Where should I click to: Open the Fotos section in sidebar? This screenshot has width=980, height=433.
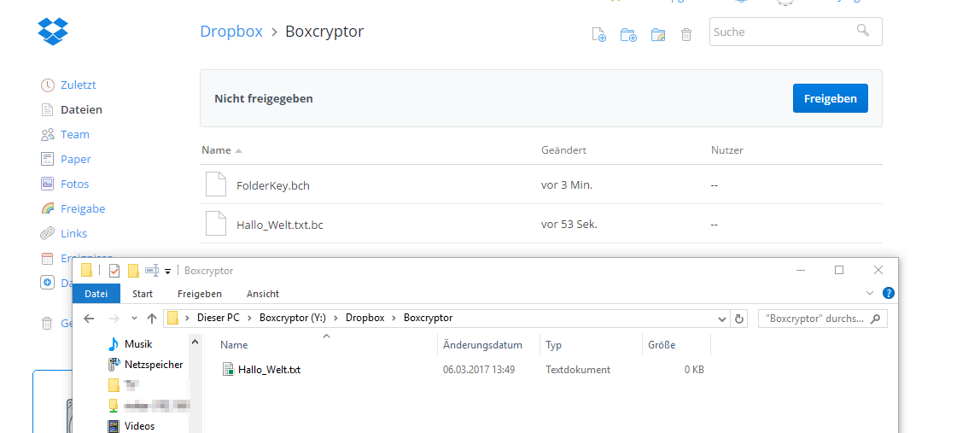coord(74,184)
